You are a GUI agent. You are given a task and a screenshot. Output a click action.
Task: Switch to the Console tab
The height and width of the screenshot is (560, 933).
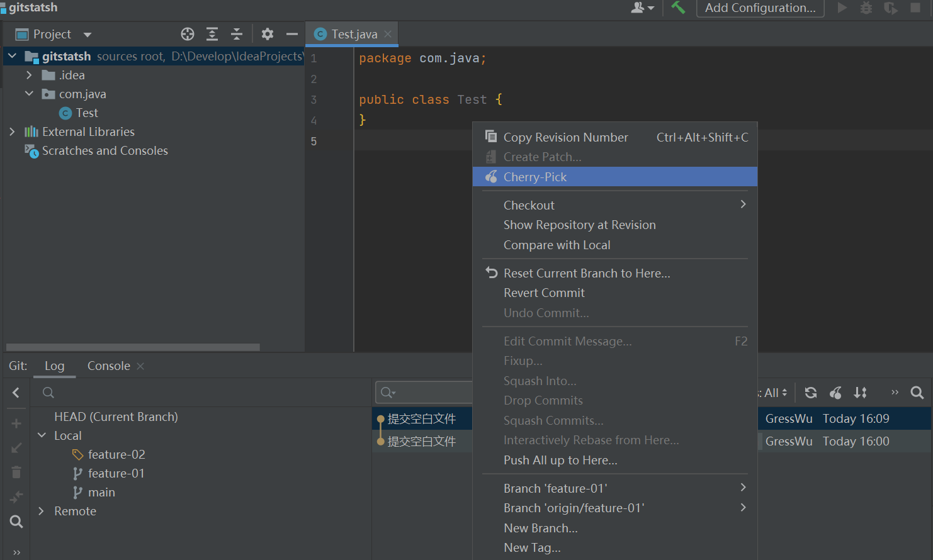(108, 366)
